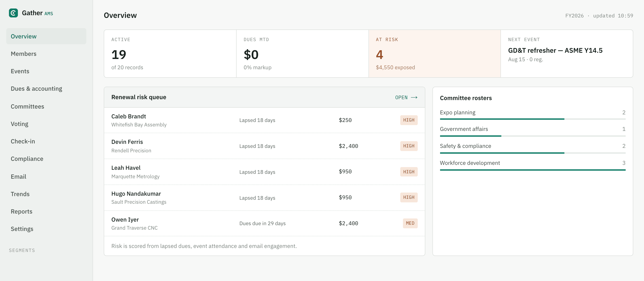Click FY2026 updated timestamp
This screenshot has height=281, width=644.
599,16
